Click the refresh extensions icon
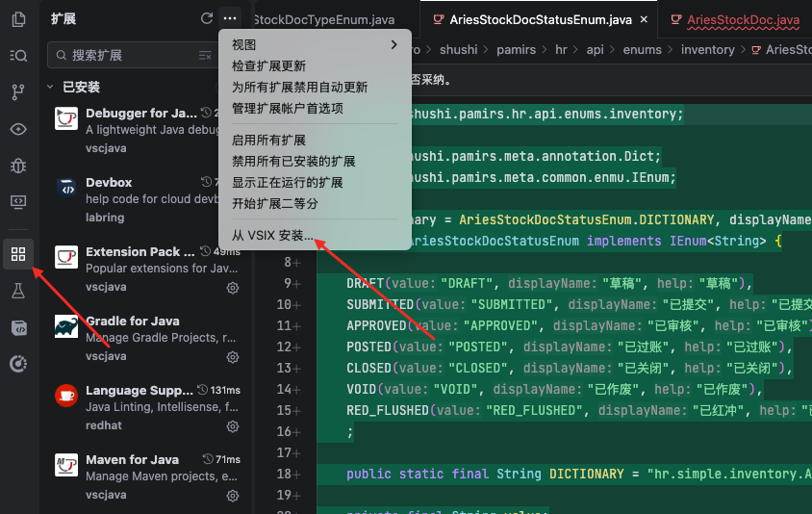Viewport: 812px width, 514px height. (x=206, y=18)
